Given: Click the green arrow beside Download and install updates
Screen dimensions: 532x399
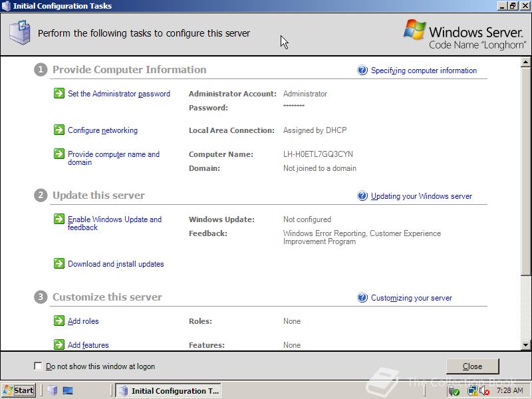Looking at the screenshot, I should coord(59,263).
